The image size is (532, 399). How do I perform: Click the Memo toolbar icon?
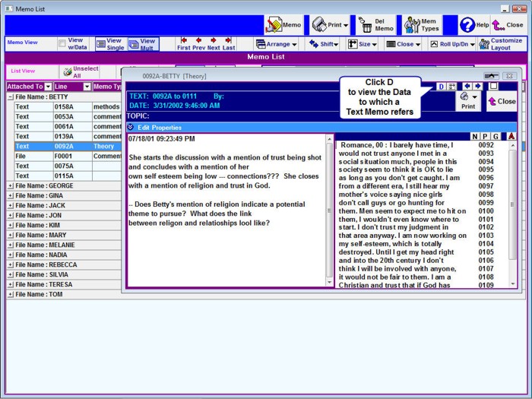click(283, 25)
